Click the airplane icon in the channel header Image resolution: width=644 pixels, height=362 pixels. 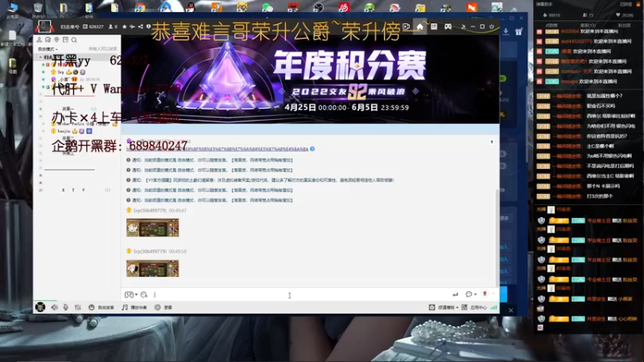coord(132,27)
